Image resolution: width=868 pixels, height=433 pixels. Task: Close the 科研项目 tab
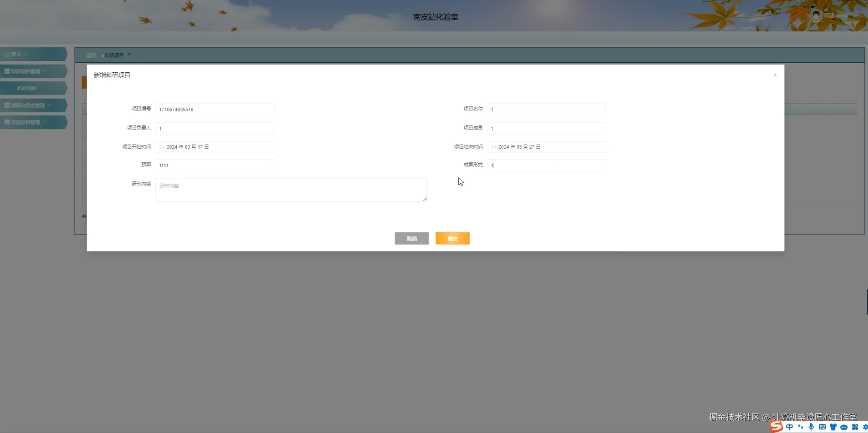pos(129,54)
